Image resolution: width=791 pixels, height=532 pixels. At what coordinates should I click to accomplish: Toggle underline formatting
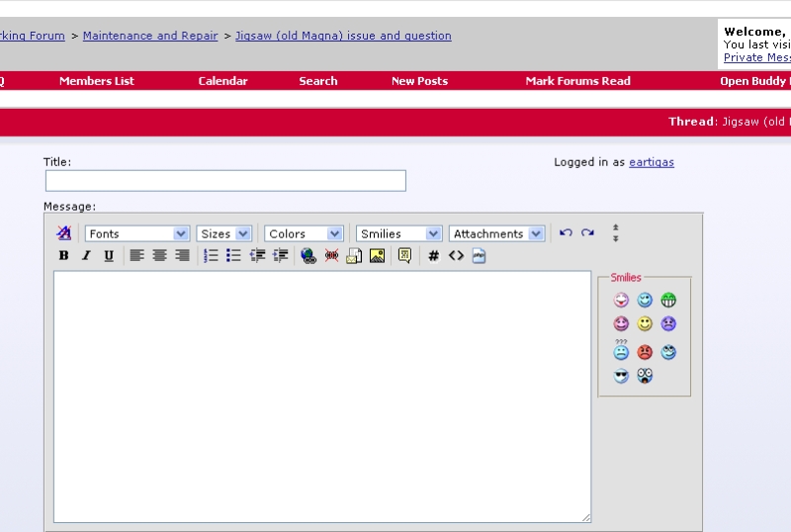point(109,255)
